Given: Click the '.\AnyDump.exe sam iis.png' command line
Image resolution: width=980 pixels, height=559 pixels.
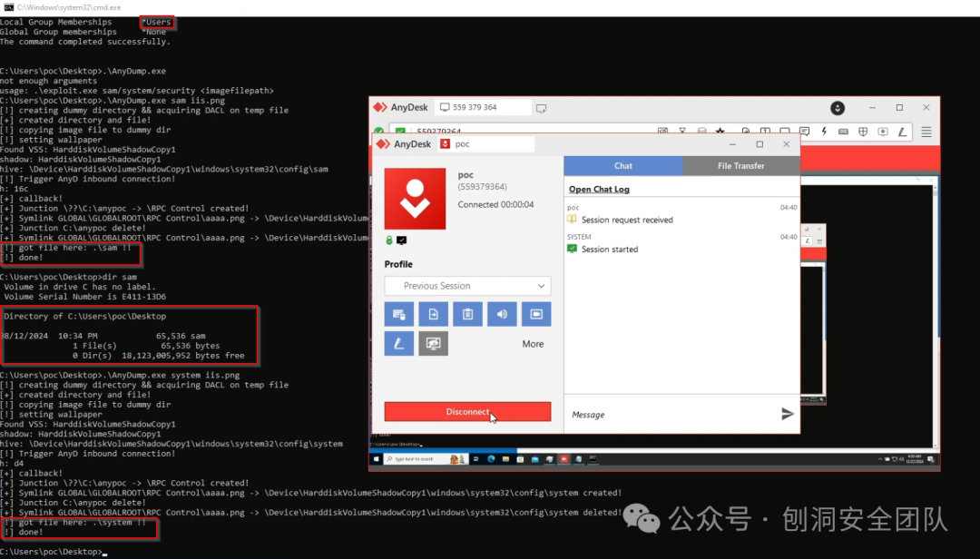Looking at the screenshot, I should tap(113, 100).
